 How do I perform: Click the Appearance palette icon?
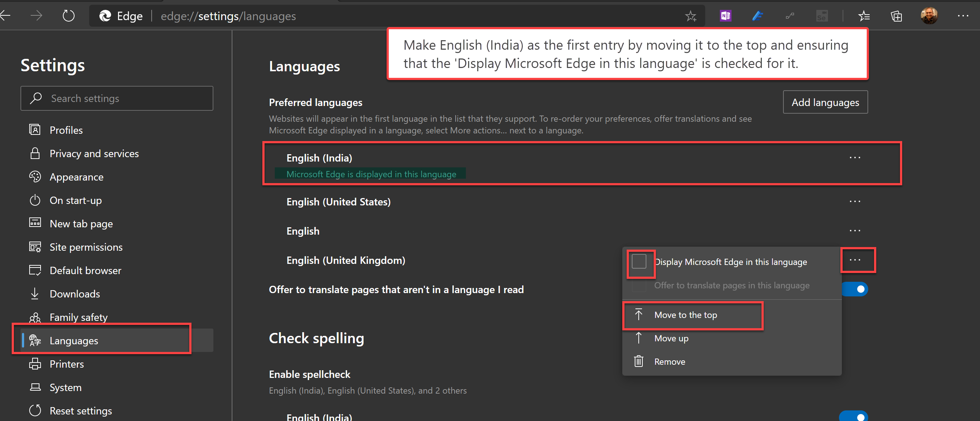[35, 177]
